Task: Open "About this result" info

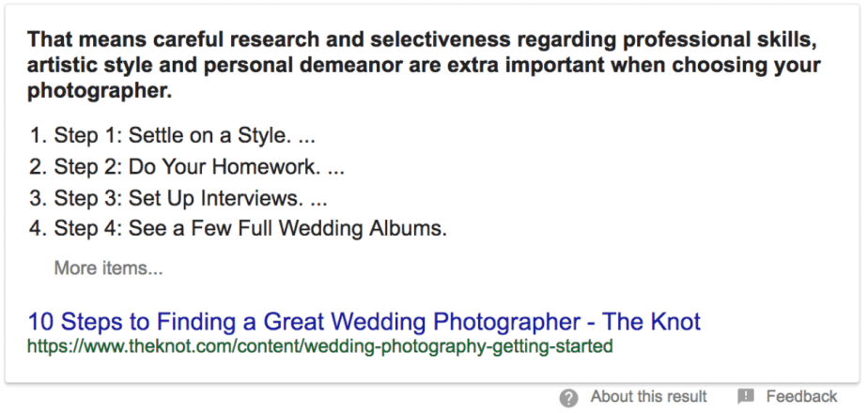Action: click(x=648, y=396)
